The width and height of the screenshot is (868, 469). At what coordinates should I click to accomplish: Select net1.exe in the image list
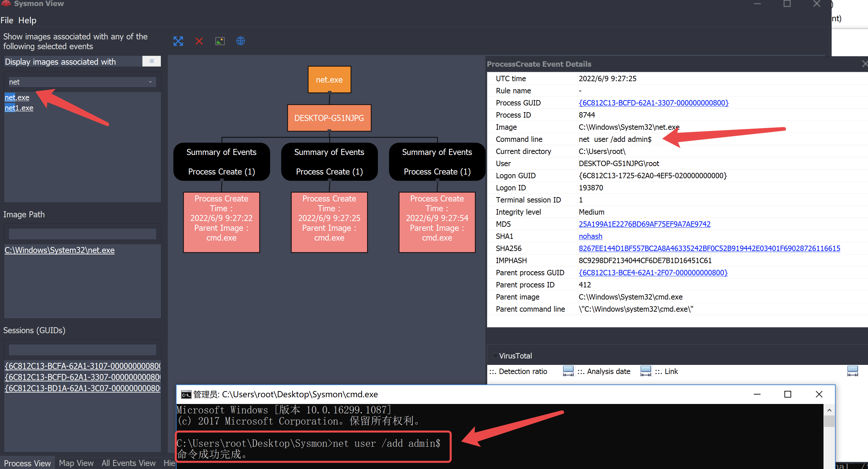19,108
